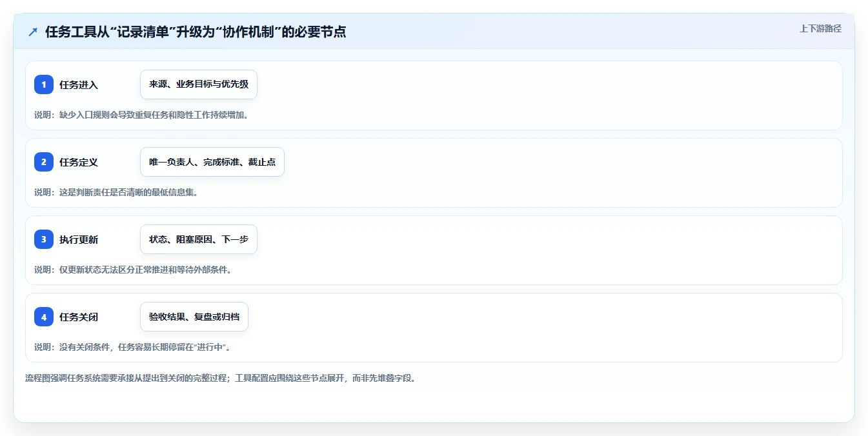Click the 验收结果、复盘或归档 chip

(x=194, y=317)
